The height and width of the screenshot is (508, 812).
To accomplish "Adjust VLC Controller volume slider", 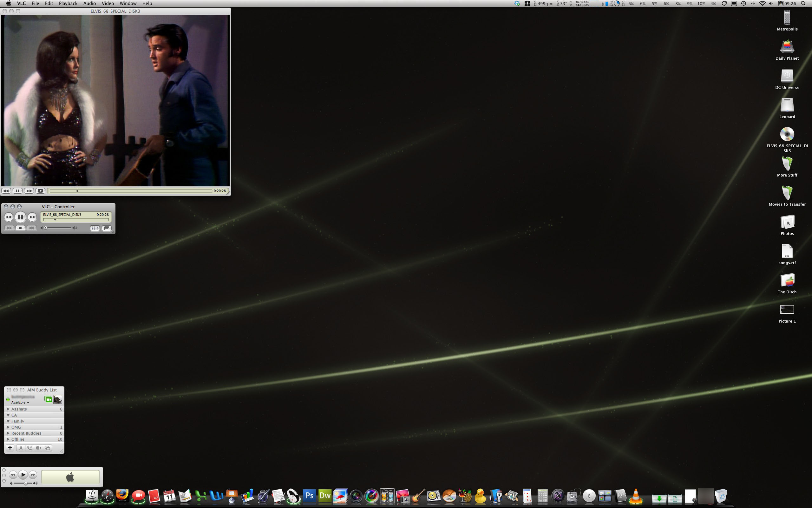I will coord(58,228).
